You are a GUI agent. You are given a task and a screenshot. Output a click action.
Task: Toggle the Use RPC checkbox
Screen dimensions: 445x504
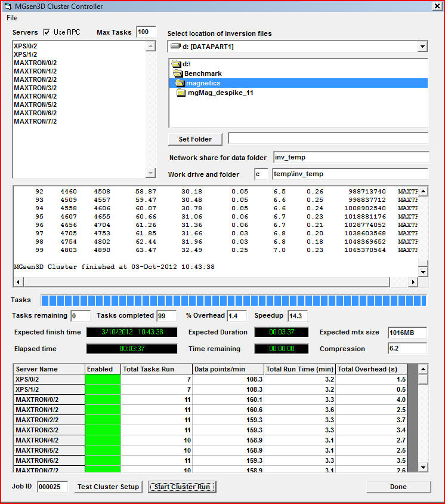(47, 32)
